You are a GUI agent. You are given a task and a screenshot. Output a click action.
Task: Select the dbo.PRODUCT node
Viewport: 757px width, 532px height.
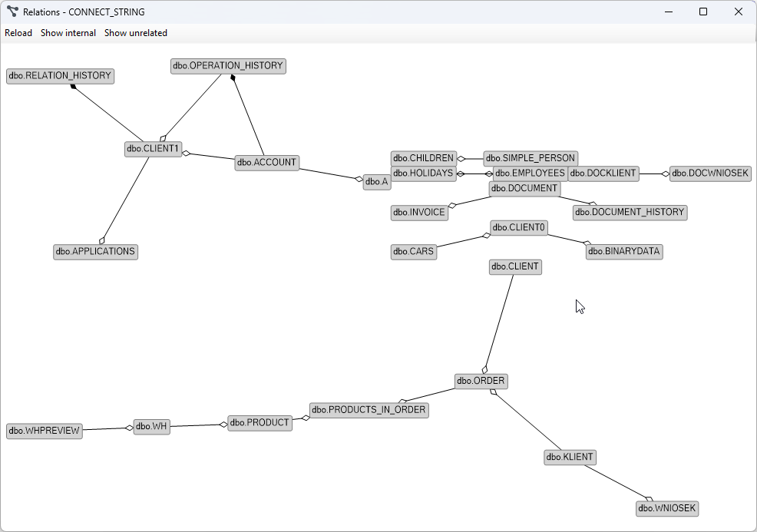coord(259,423)
